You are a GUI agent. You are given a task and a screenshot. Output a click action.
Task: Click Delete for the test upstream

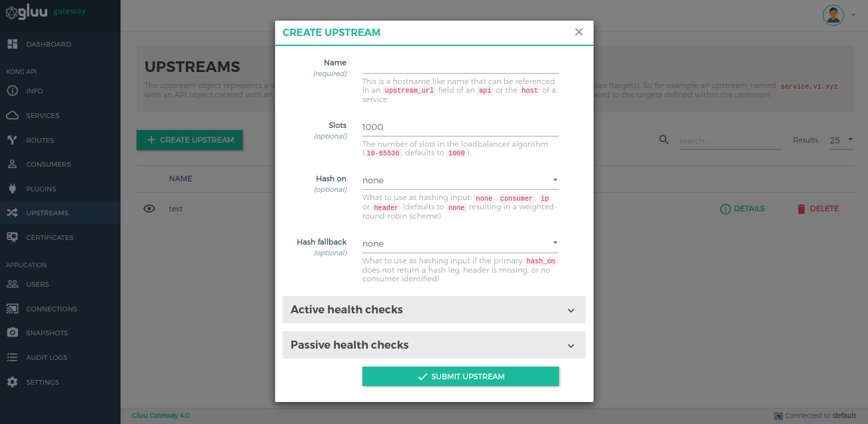tap(817, 209)
